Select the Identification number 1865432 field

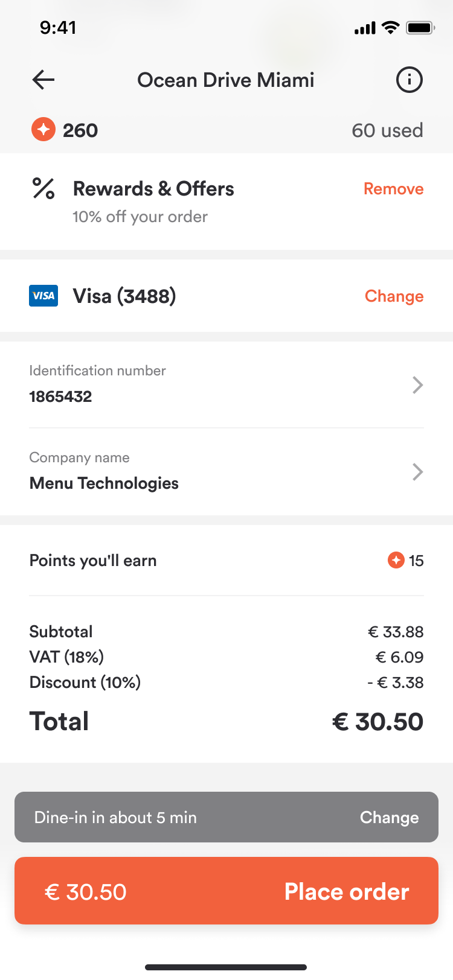click(x=226, y=384)
